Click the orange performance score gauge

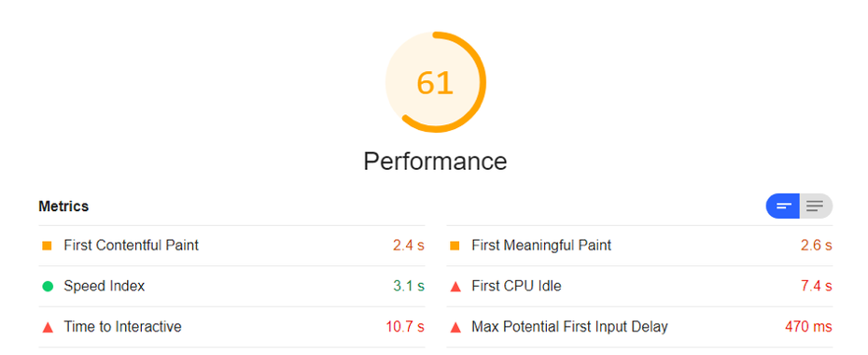(436, 82)
